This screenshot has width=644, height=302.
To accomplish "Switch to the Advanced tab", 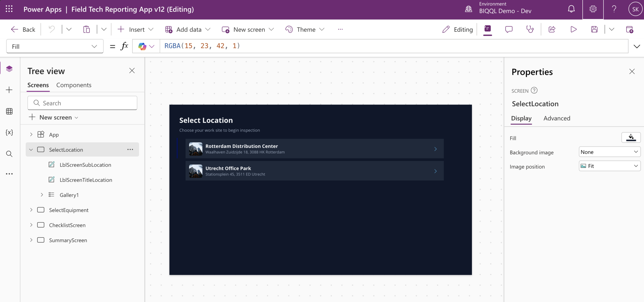I will tap(557, 118).
